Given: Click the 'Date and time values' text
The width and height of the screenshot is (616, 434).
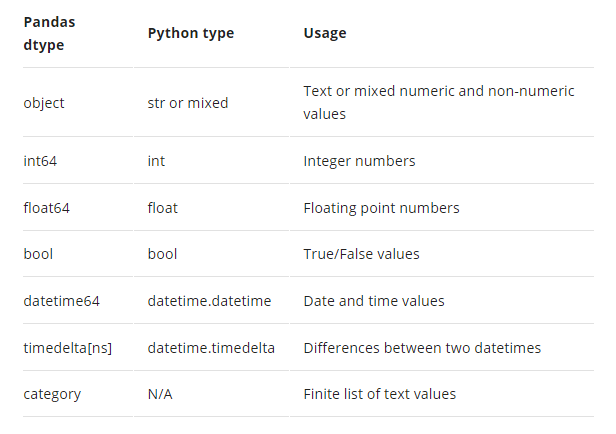Looking at the screenshot, I should pos(374,301).
